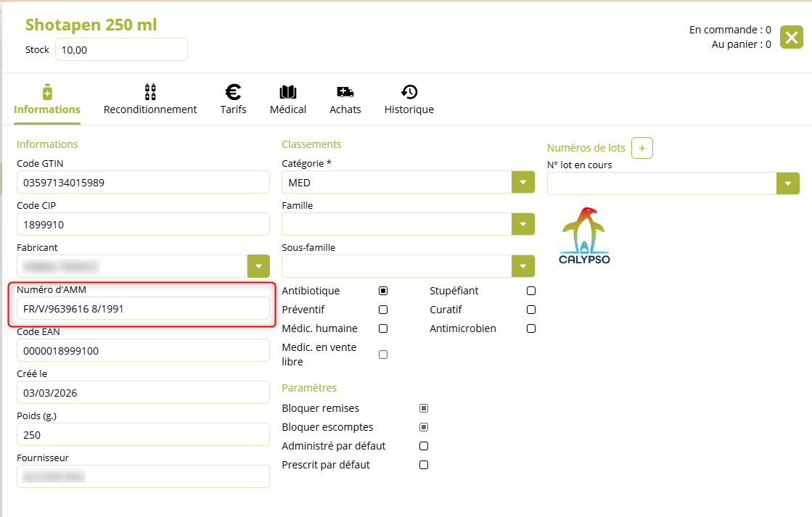Image resolution: width=812 pixels, height=517 pixels.
Task: Click the Stock quantity field
Action: click(120, 49)
